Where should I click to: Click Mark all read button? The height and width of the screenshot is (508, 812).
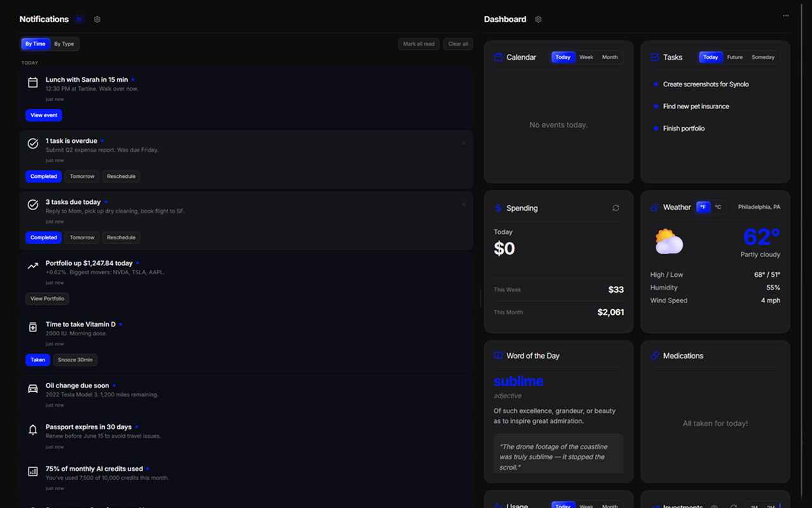pos(419,44)
